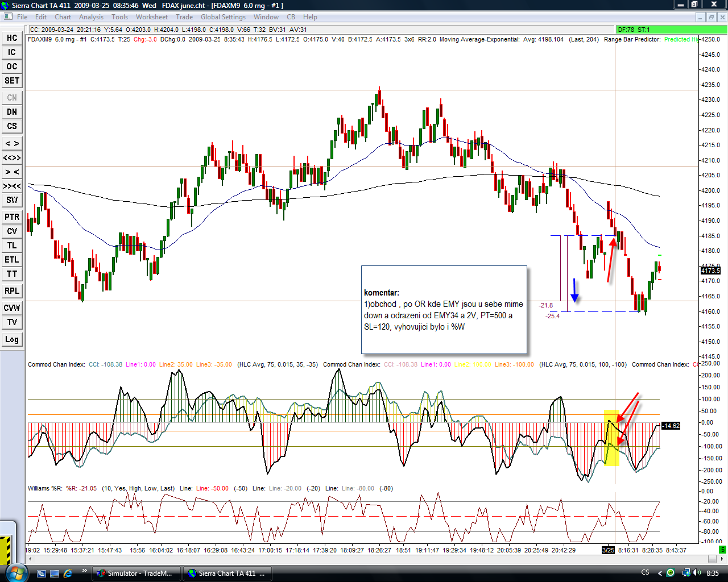This screenshot has height=582, width=728.
Task: Click the OC toolbar button
Action: 12,66
